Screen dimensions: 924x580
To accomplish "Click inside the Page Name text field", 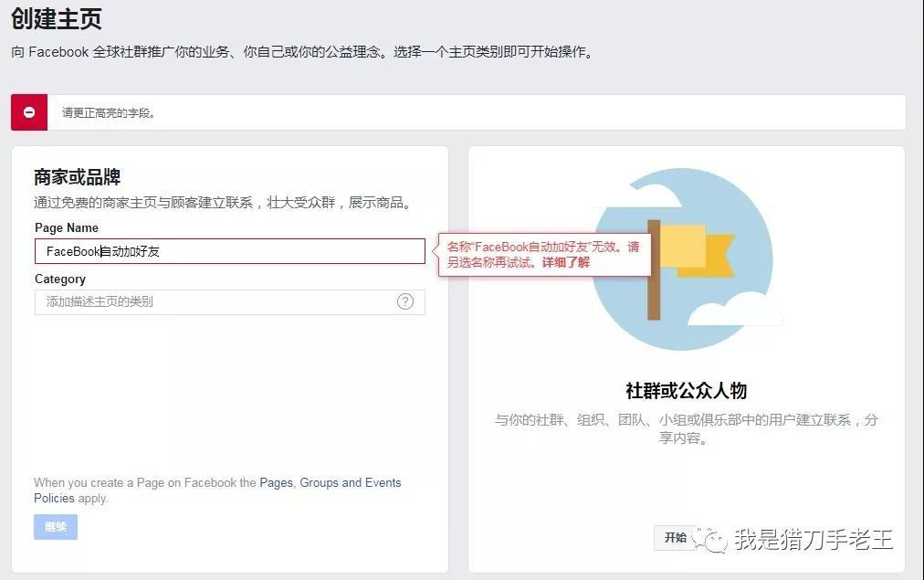I will [228, 250].
